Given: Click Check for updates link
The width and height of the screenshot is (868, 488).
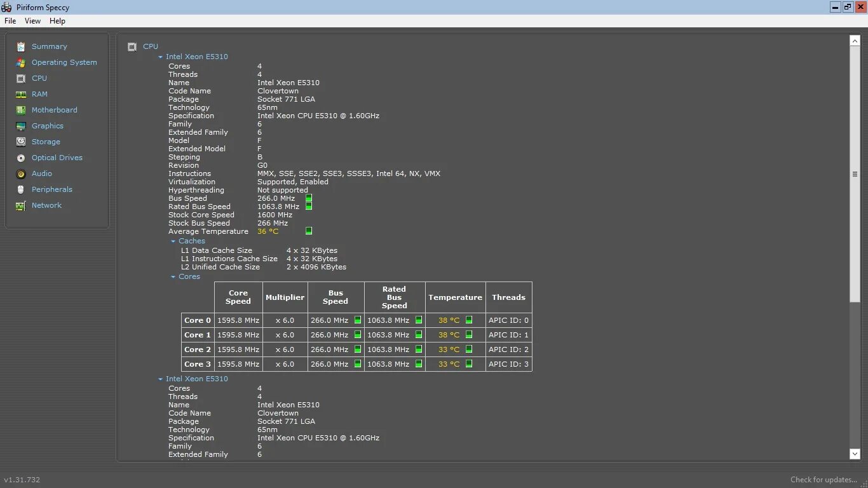Looking at the screenshot, I should (x=824, y=480).
